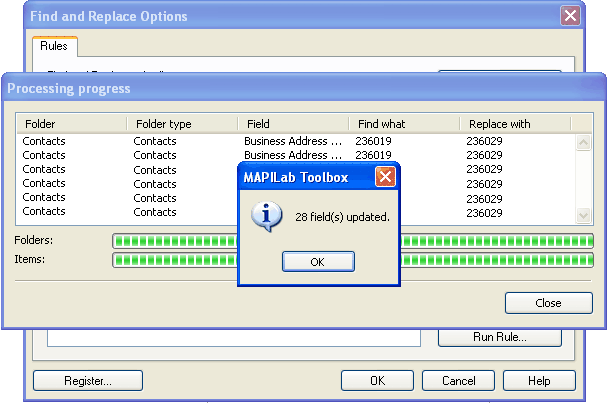Select the first row's 236019 Find what value

click(373, 141)
